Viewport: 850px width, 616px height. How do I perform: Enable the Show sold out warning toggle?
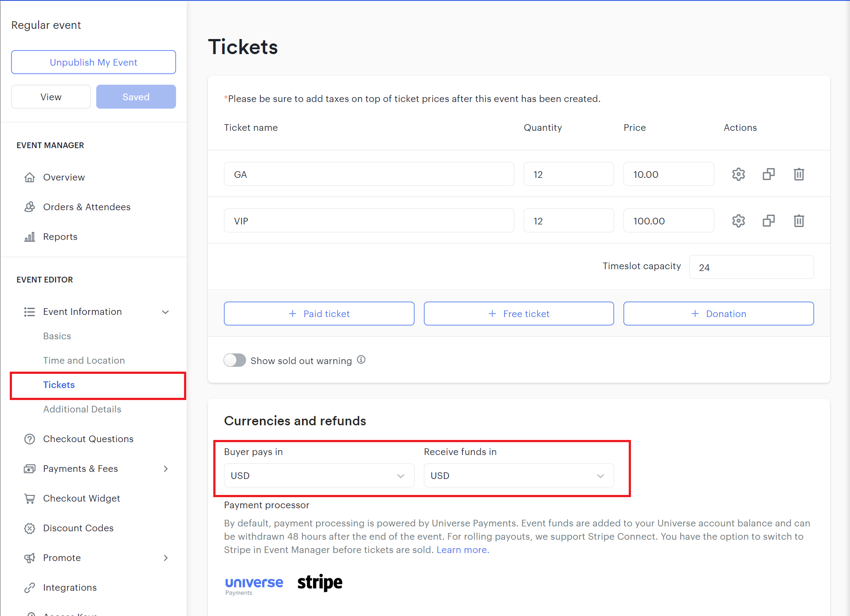[x=235, y=360]
